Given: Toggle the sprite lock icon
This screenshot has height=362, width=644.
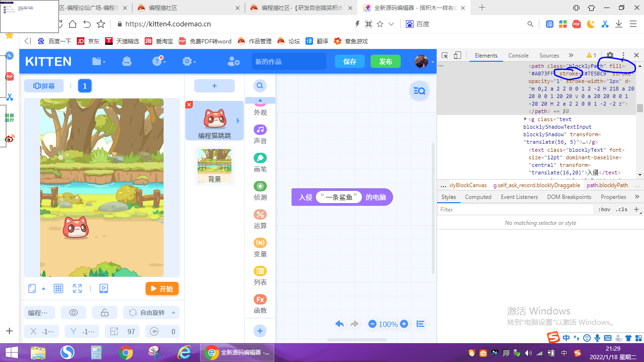Looking at the screenshot, I should [x=105, y=313].
